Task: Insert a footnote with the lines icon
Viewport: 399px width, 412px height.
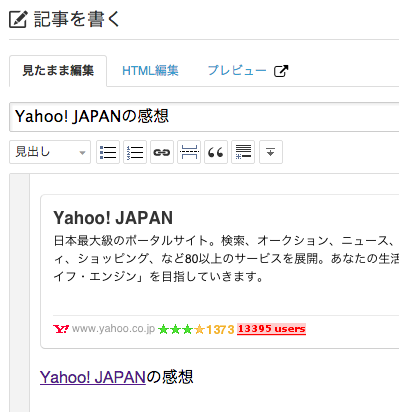Action: point(243,152)
